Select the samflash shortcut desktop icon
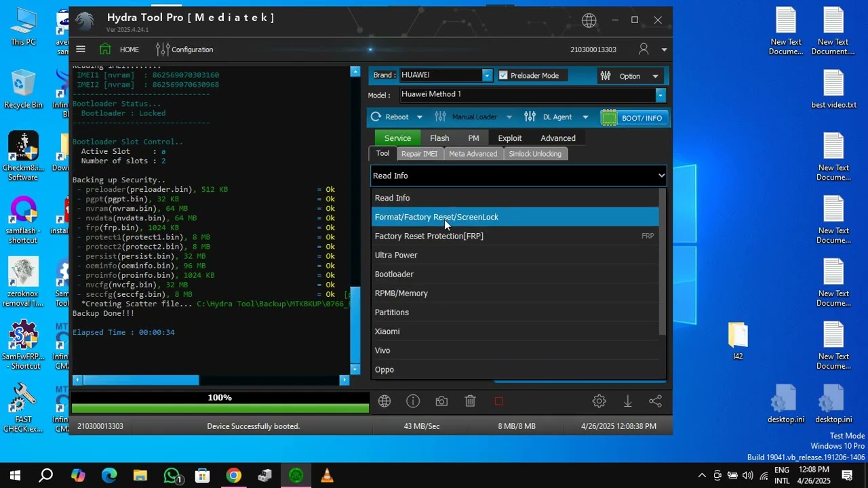The image size is (868, 488). click(x=23, y=220)
